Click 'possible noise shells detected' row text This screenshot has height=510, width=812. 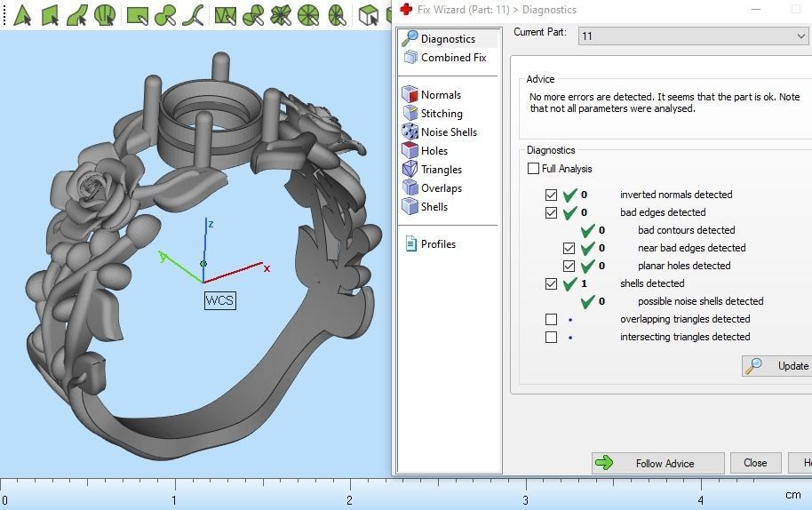[700, 301]
